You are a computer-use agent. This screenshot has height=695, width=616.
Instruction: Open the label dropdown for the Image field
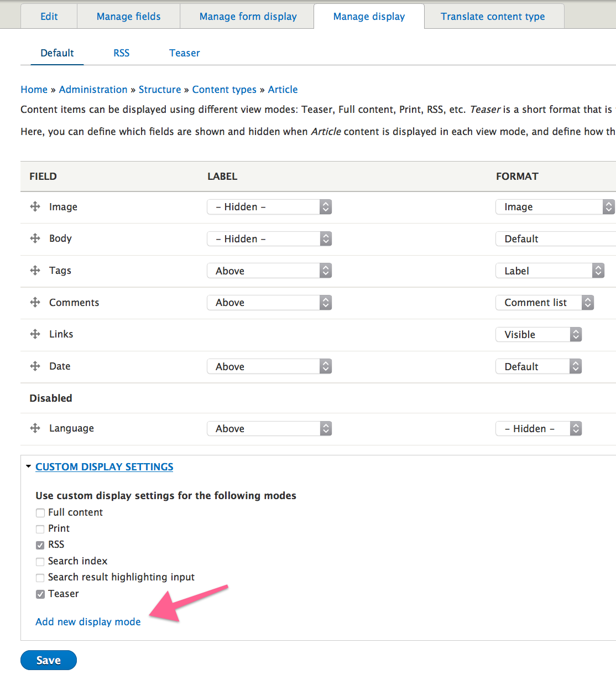pyautogui.click(x=269, y=206)
